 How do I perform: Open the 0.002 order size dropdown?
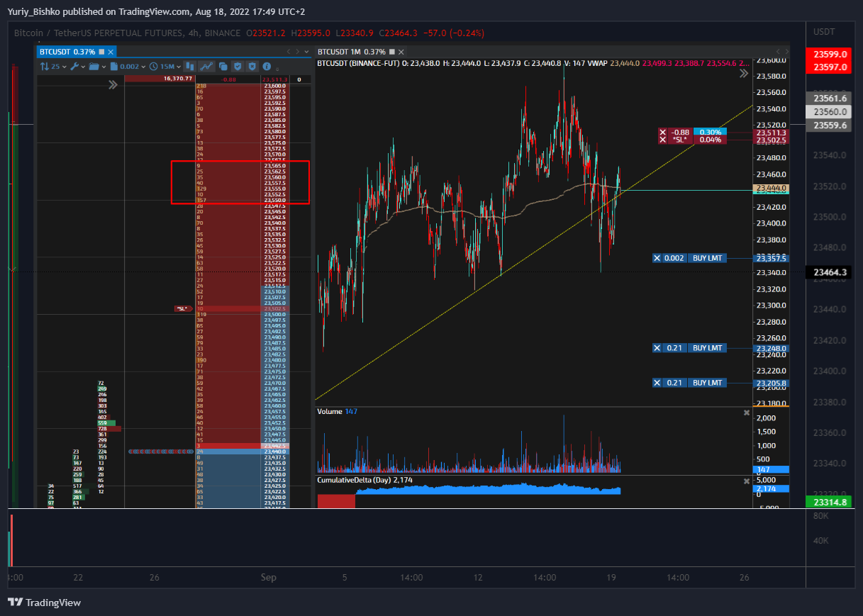tap(128, 67)
